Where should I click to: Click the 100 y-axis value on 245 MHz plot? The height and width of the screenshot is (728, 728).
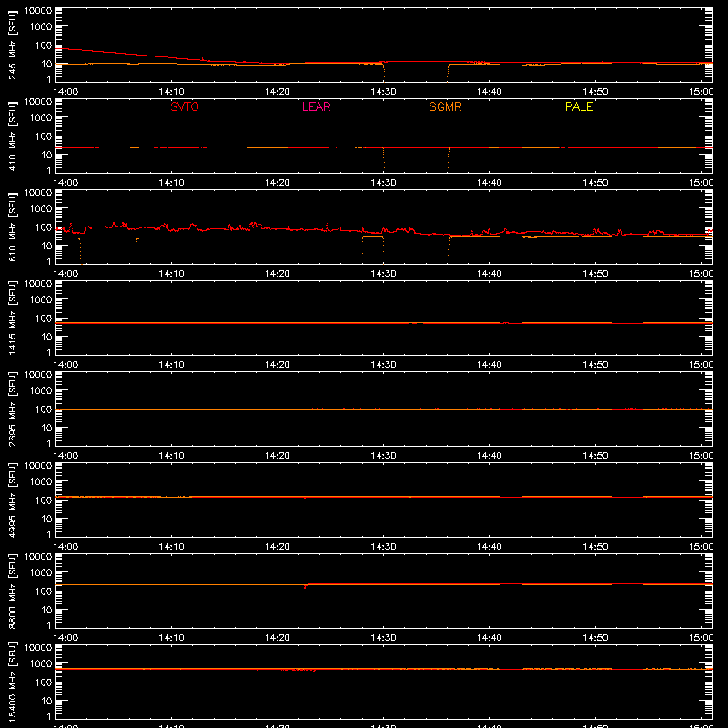[x=44, y=45]
